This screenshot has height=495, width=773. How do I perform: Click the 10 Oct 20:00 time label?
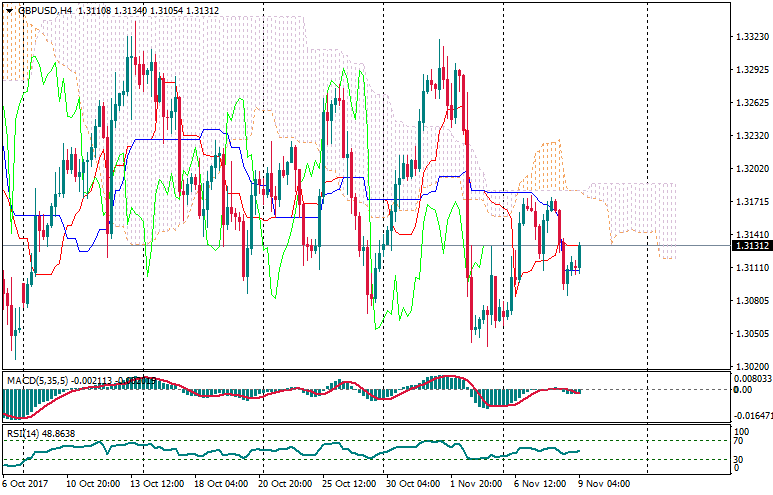click(x=94, y=484)
